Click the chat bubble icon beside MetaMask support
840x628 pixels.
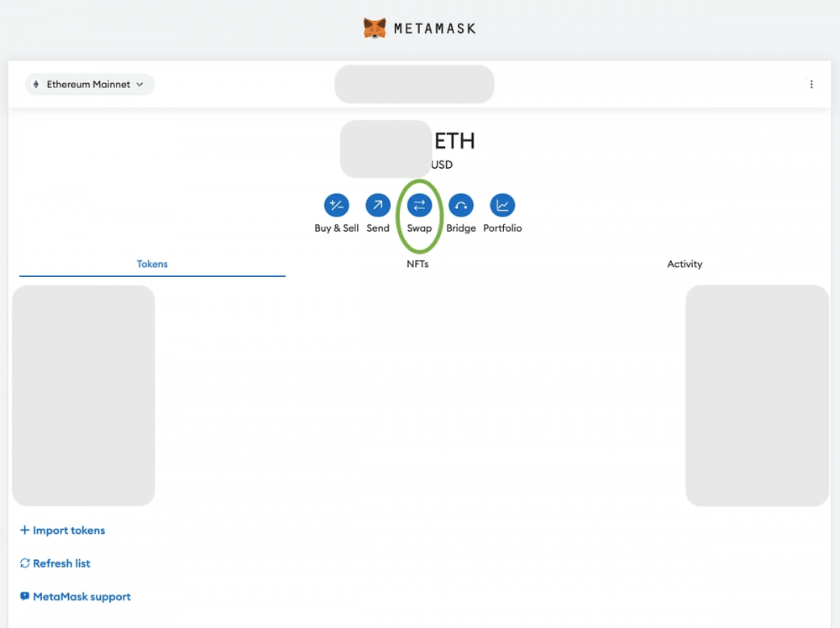24,596
